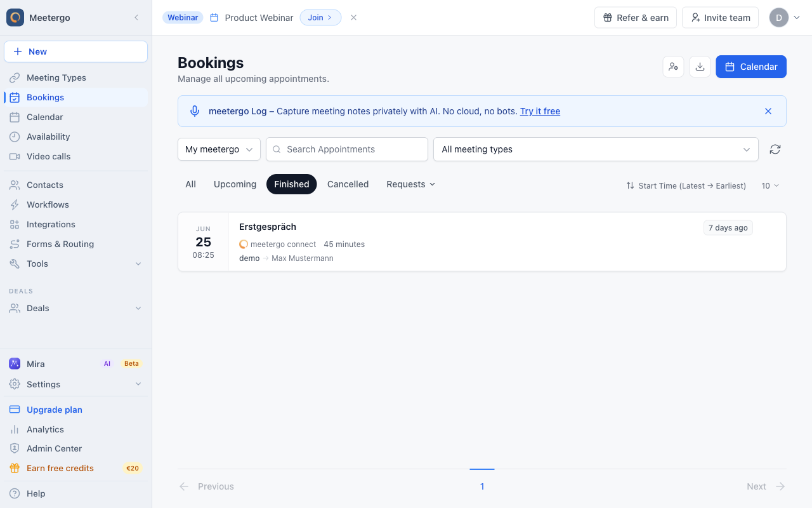Open the My meetergo dropdown
Screen dimensions: 812x508
click(219, 149)
